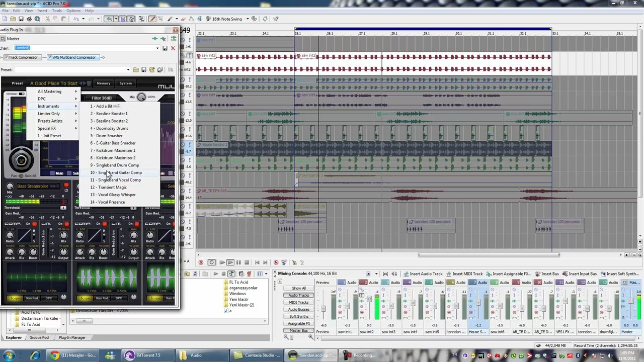Adjust the Preview channel fader in mixer
Image resolution: width=644 pixels, height=362 pixels.
click(324, 308)
